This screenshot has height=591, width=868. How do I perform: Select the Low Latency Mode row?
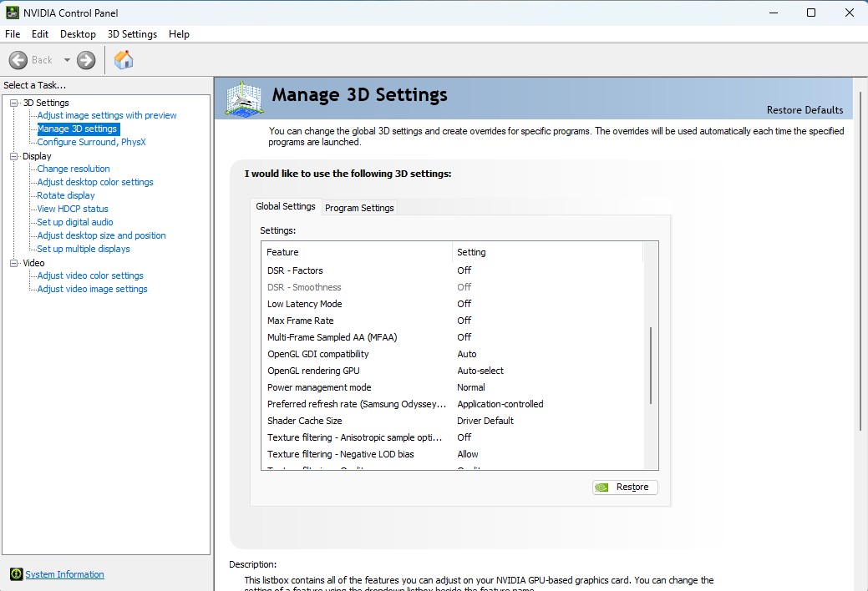[x=452, y=303]
